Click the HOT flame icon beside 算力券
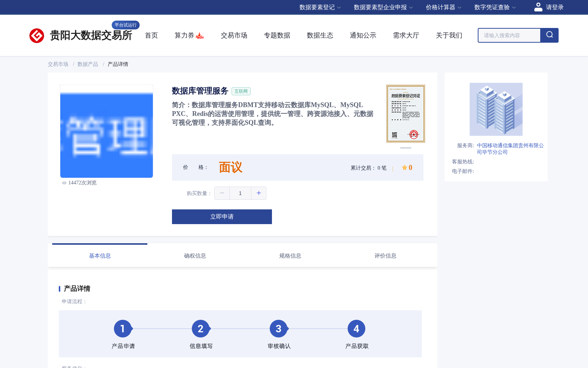 (200, 36)
